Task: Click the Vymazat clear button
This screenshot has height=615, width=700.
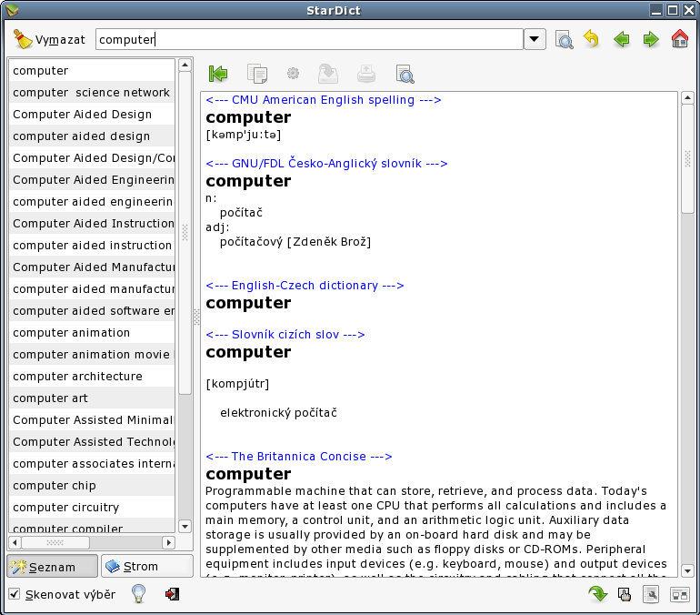Action: (49, 39)
